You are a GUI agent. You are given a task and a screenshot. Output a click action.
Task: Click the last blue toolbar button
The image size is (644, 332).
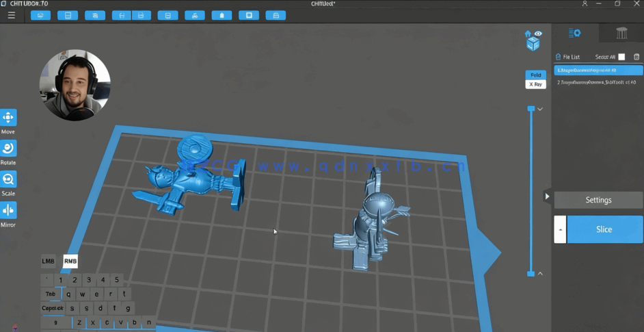coord(276,16)
